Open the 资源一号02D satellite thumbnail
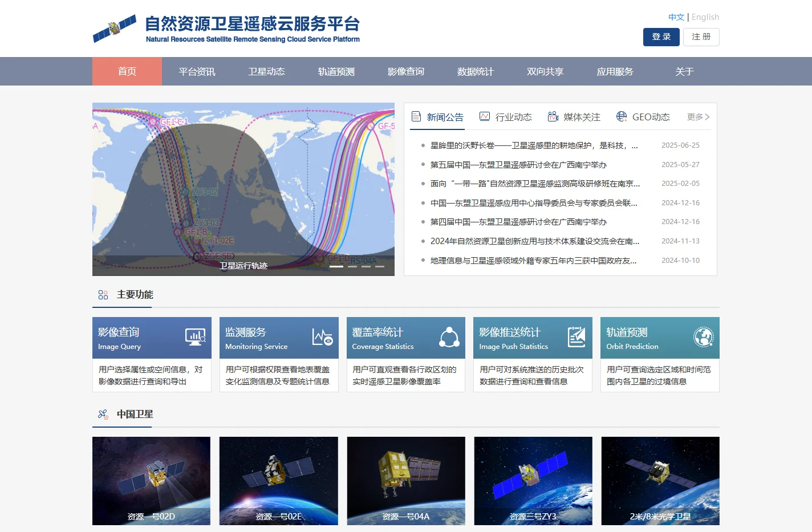This screenshot has width=812, height=532. pos(151,481)
